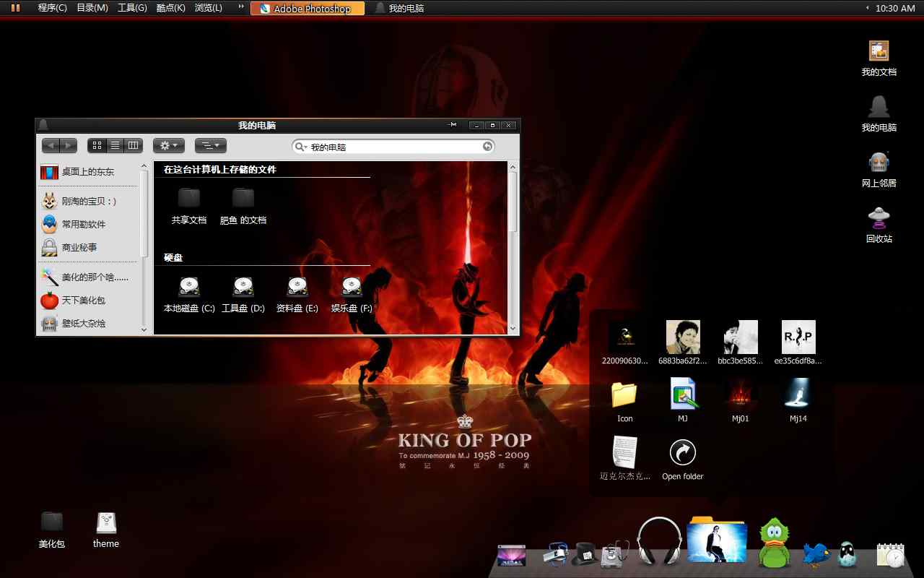Click the pin icon in window title bar
This screenshot has height=578, width=924.
coord(453,125)
